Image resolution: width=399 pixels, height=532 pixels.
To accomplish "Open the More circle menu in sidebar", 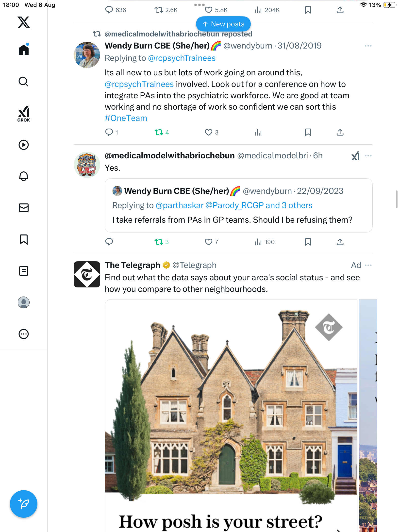I will (x=24, y=334).
